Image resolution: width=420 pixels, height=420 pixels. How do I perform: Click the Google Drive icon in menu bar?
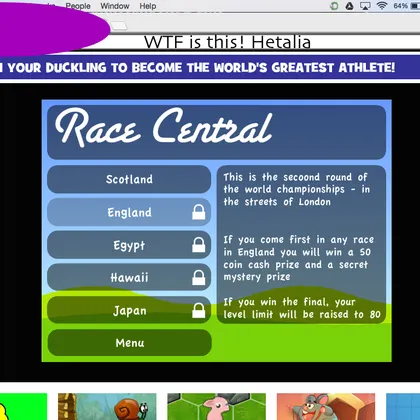349,6
